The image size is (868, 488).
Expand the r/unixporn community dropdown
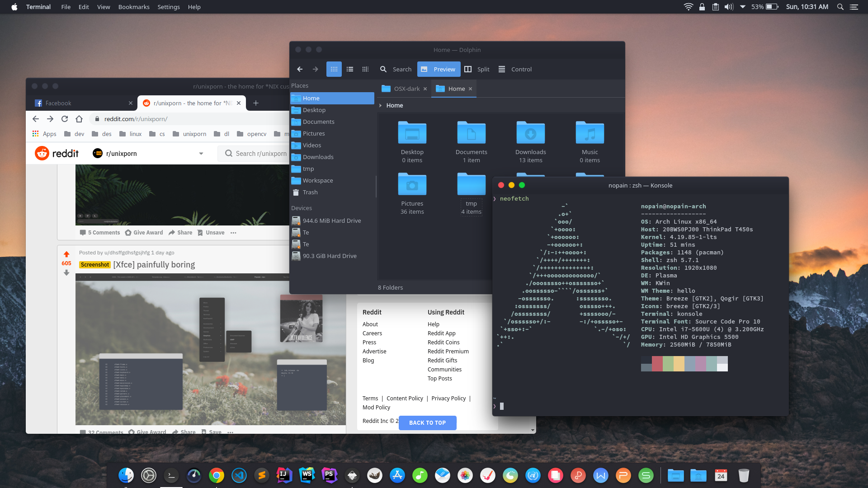click(x=201, y=154)
